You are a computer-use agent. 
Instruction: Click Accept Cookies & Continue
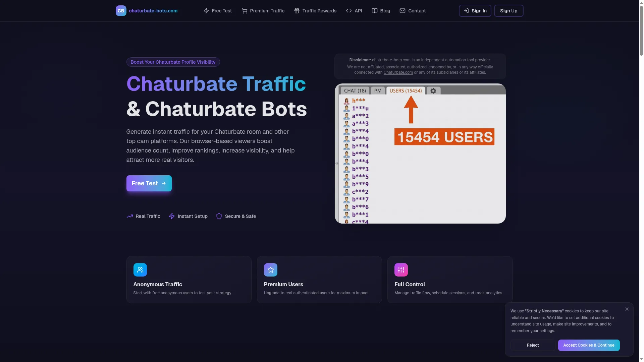[589, 345]
